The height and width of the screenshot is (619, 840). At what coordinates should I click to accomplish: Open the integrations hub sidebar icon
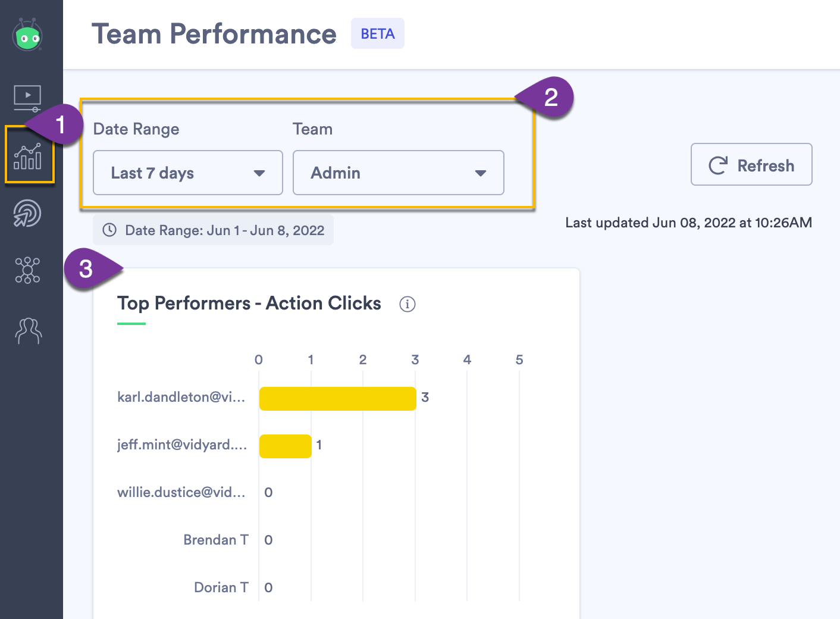[x=27, y=270]
